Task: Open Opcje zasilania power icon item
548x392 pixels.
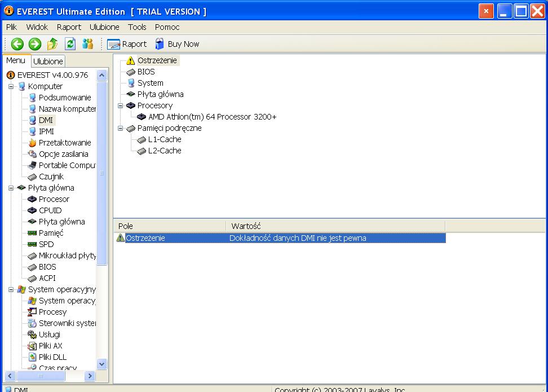Action: [32, 154]
